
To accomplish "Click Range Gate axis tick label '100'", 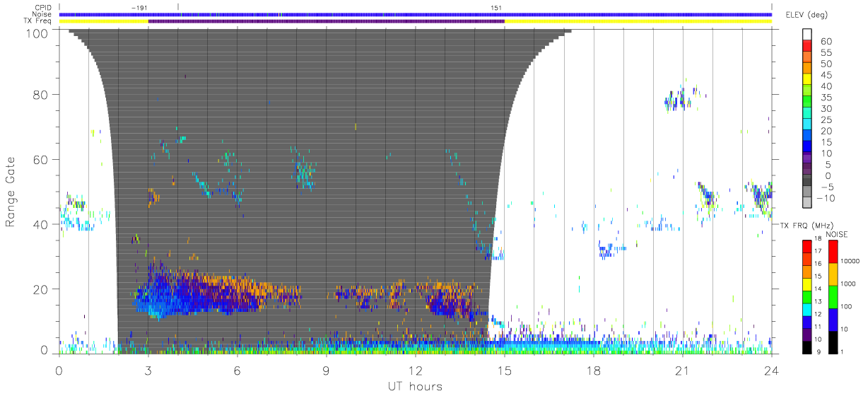I will click(x=37, y=33).
